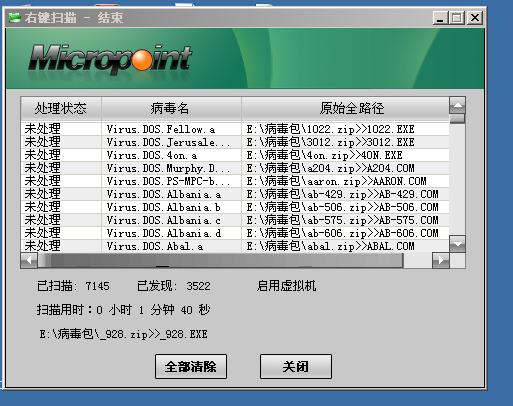Sort by the 病毒名 column header
The height and width of the screenshot is (406, 513).
click(x=171, y=108)
